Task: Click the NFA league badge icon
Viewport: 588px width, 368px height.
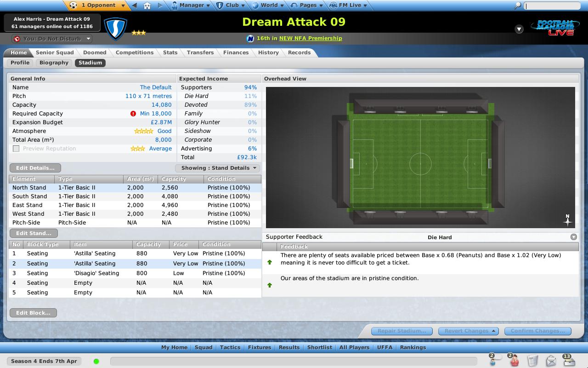Action: [x=250, y=39]
